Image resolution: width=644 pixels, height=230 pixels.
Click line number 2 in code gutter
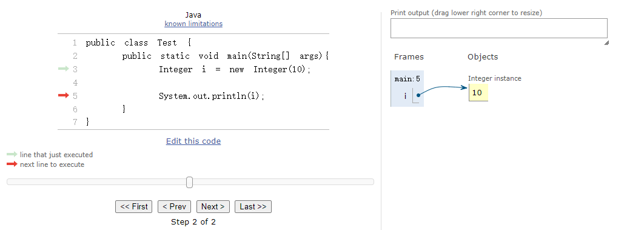click(x=75, y=56)
